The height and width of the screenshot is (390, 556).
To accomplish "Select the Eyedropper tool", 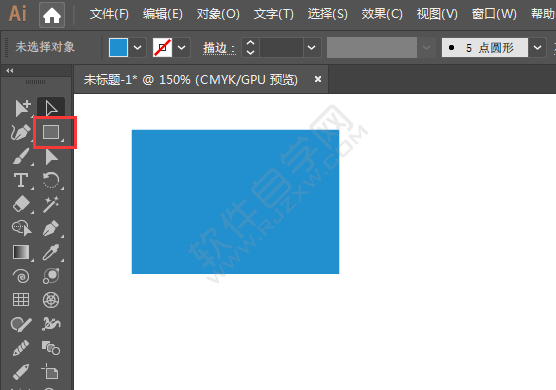I will coord(51,252).
